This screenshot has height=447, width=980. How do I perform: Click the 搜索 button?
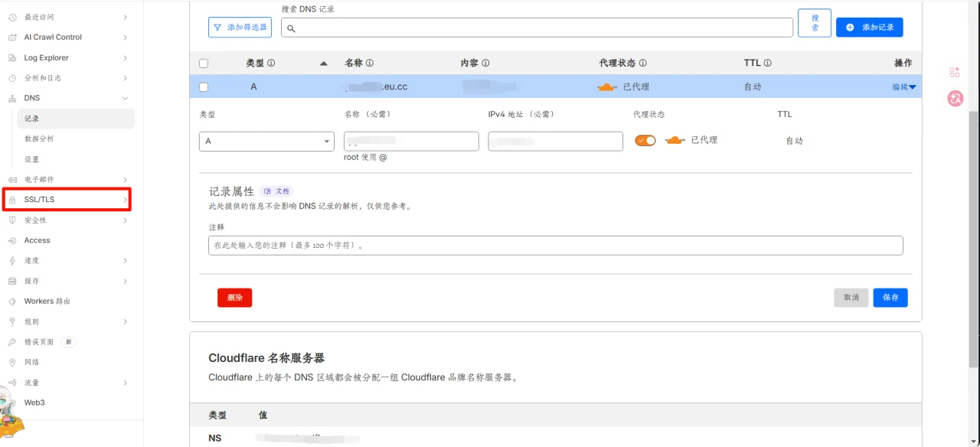coord(815,23)
